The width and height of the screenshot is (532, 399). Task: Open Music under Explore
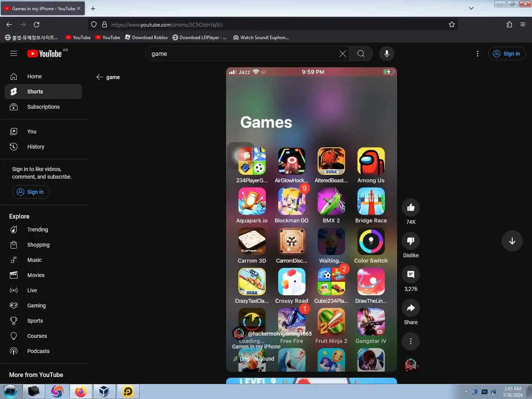(43, 260)
